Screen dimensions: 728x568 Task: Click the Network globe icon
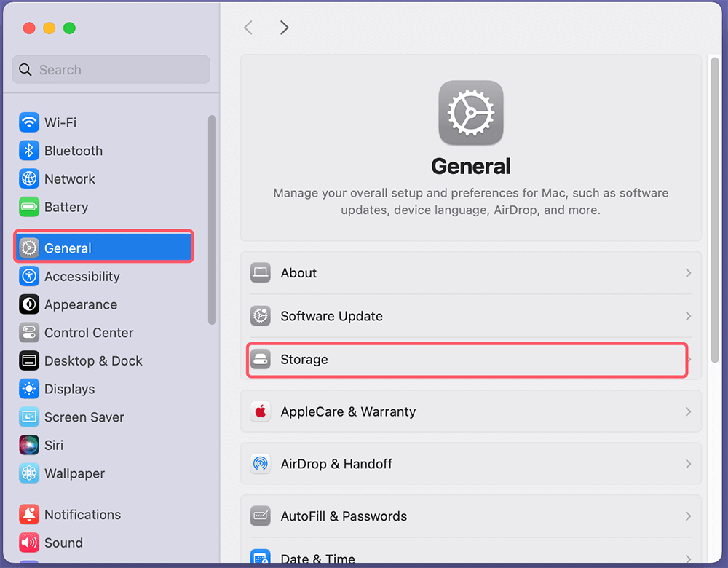pyautogui.click(x=28, y=178)
